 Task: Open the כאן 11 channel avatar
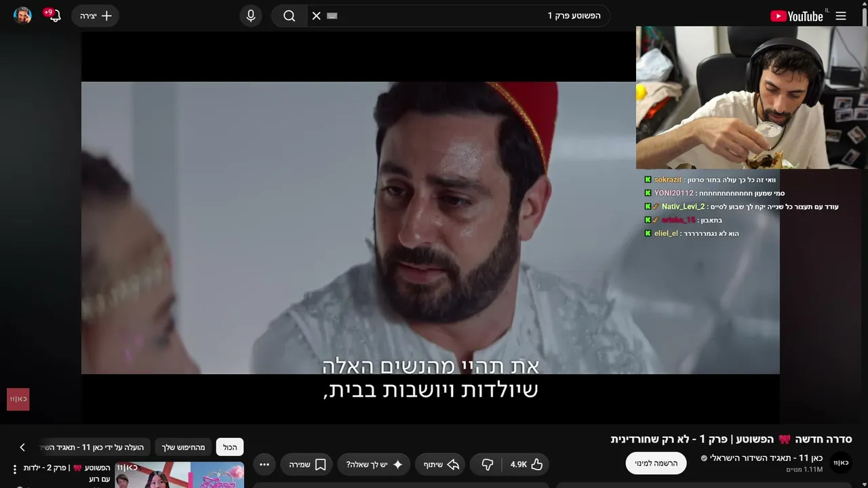pos(841,462)
